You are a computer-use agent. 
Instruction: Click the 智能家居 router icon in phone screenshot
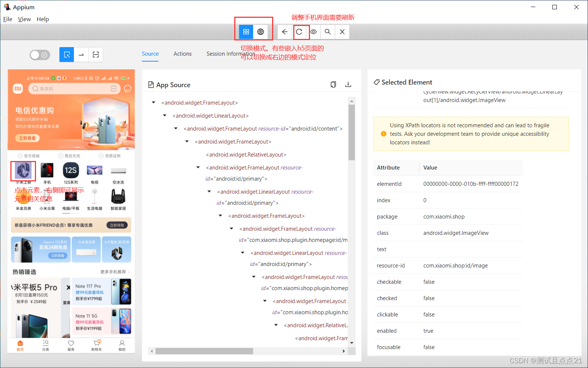click(118, 196)
